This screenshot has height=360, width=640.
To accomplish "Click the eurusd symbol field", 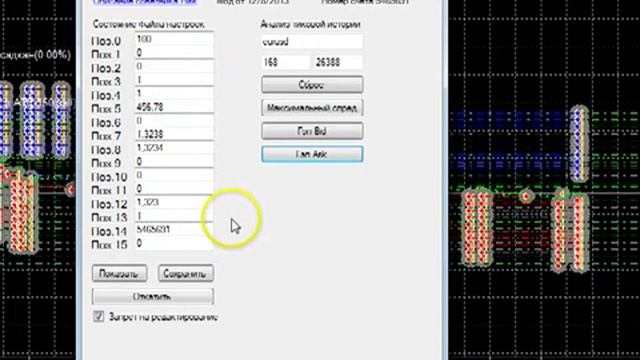I will pyautogui.click(x=312, y=42).
